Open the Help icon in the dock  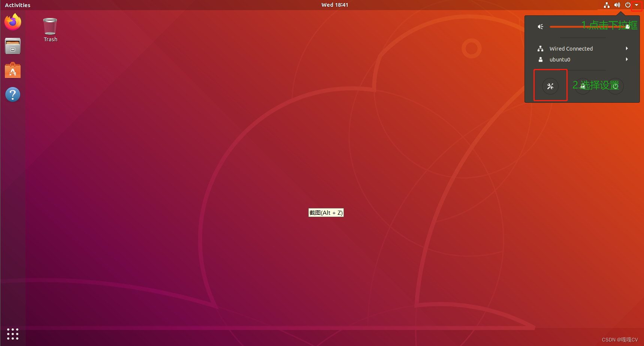coord(13,94)
